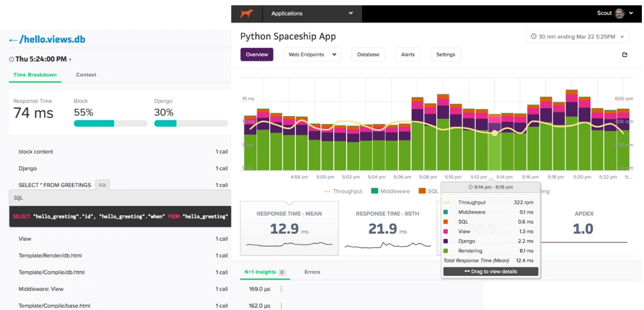Click the Scout dog logo in the black bar

(x=247, y=13)
